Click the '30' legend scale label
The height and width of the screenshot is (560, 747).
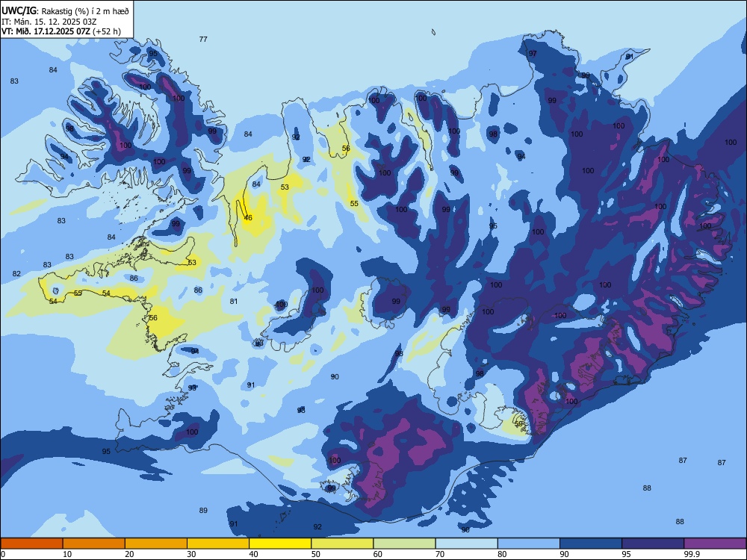click(191, 554)
